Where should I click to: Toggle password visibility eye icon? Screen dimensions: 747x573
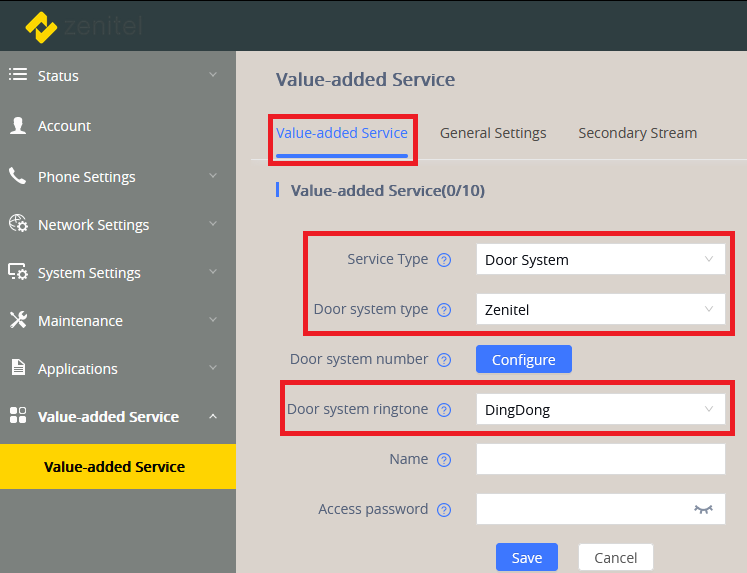(703, 509)
